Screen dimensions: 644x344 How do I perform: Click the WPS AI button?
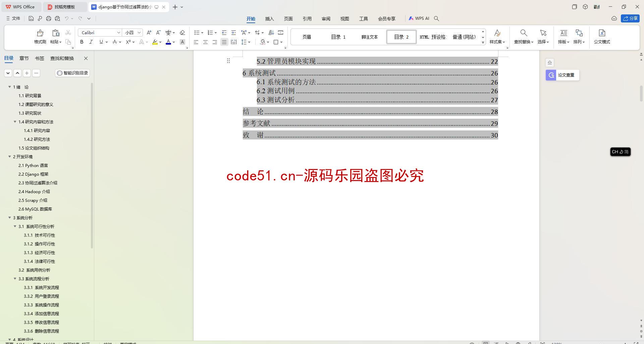(419, 18)
